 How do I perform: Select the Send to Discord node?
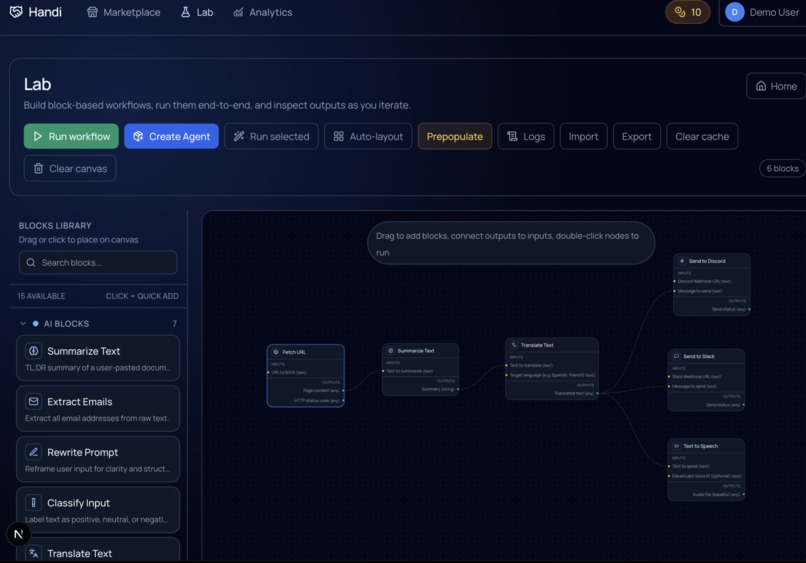tap(712, 284)
